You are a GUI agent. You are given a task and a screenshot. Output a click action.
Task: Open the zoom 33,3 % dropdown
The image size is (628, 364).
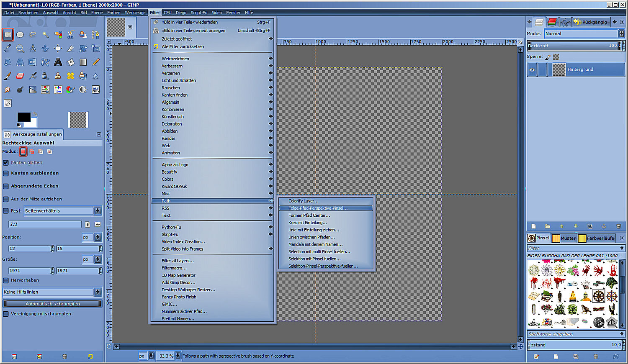[178, 356]
